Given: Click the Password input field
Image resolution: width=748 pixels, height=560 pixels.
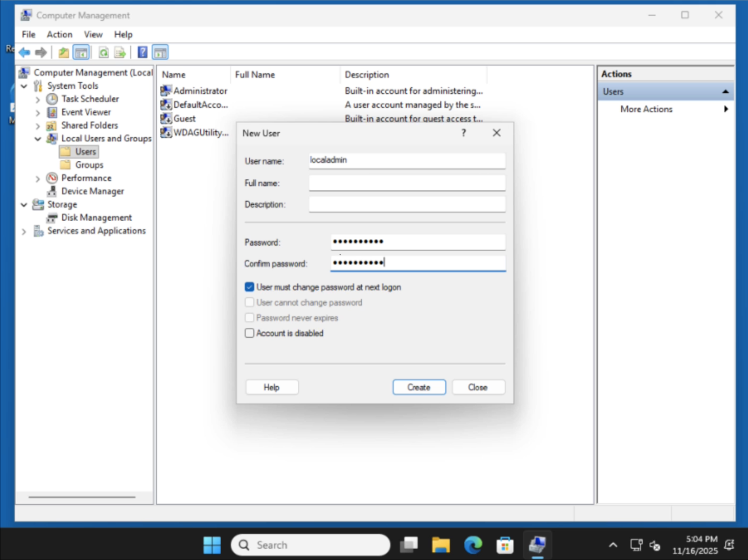Looking at the screenshot, I should click(418, 242).
